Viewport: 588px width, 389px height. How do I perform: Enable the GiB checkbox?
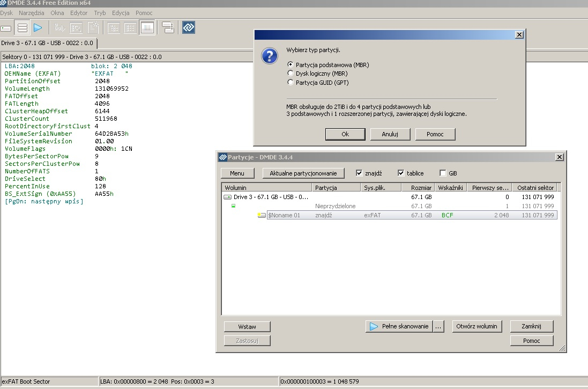[x=443, y=173]
